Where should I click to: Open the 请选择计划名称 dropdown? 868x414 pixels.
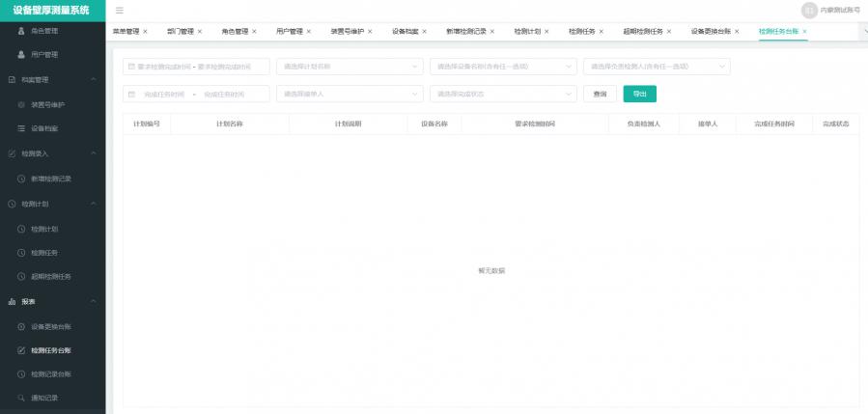point(350,67)
